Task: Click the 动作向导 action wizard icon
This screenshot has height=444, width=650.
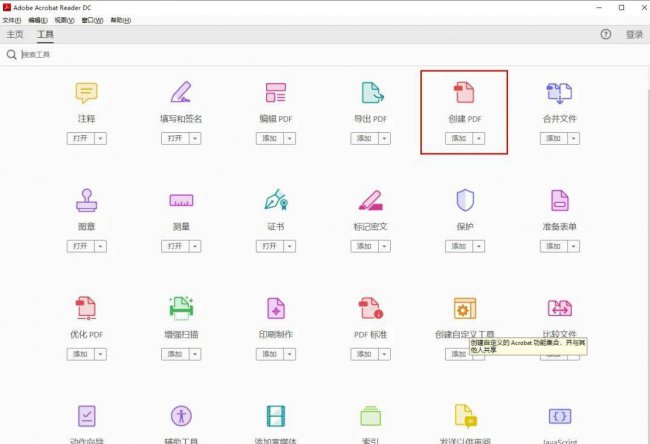Action: (x=87, y=416)
